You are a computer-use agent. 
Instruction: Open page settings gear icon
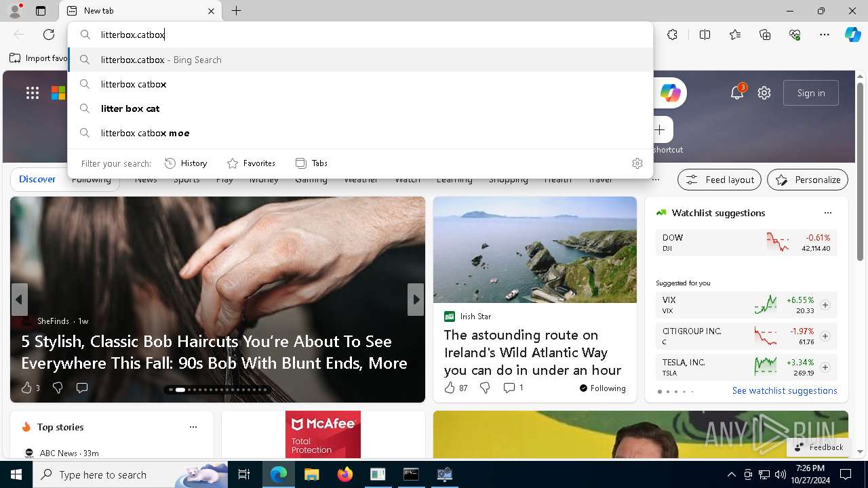[764, 93]
